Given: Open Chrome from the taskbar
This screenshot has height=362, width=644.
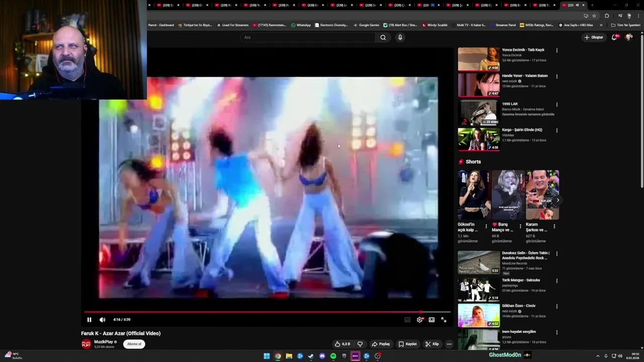Looking at the screenshot, I should [278, 356].
